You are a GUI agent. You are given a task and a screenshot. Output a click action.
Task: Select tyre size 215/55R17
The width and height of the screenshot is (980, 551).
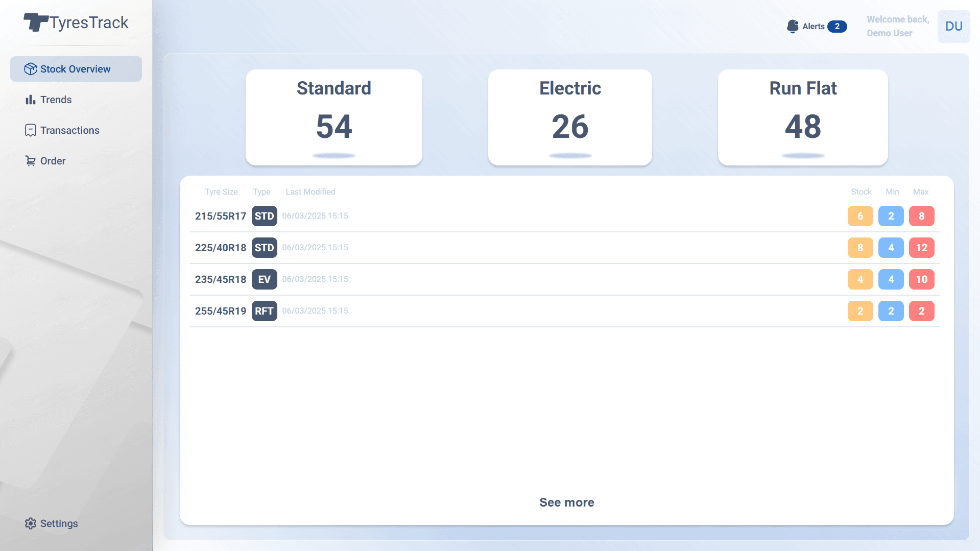tap(221, 216)
